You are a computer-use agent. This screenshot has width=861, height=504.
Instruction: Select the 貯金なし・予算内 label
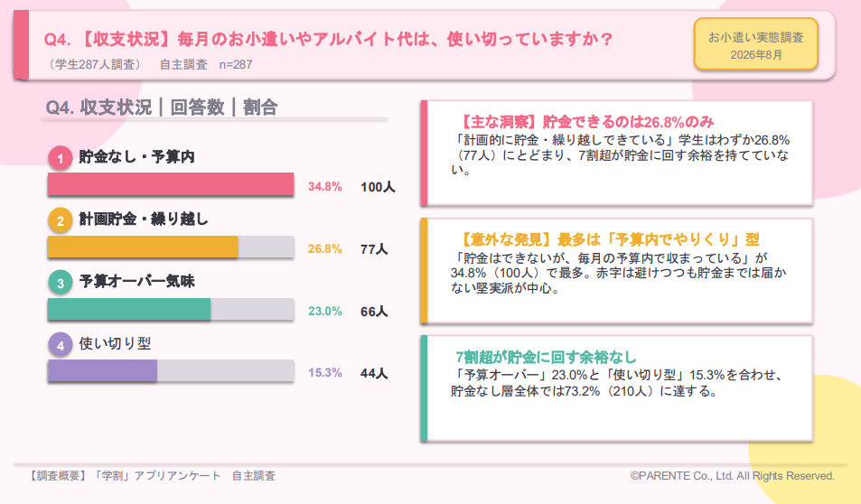click(136, 157)
